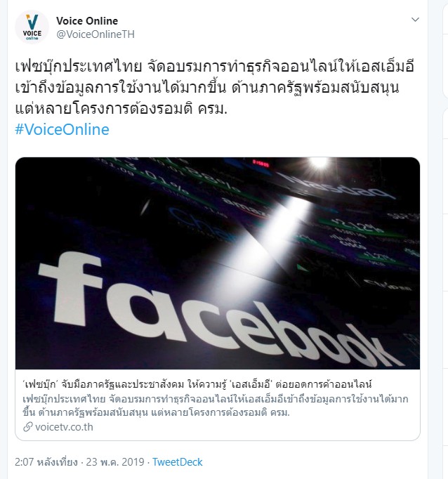Open the TweetDeck source link
Screen dimensions: 448x479
click(x=178, y=462)
